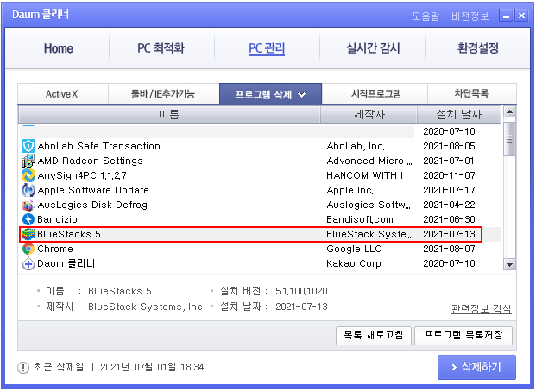Screen dimensions: 536x392
Task: Click the AusLogics Disk Defrag icon
Action: coord(28,205)
